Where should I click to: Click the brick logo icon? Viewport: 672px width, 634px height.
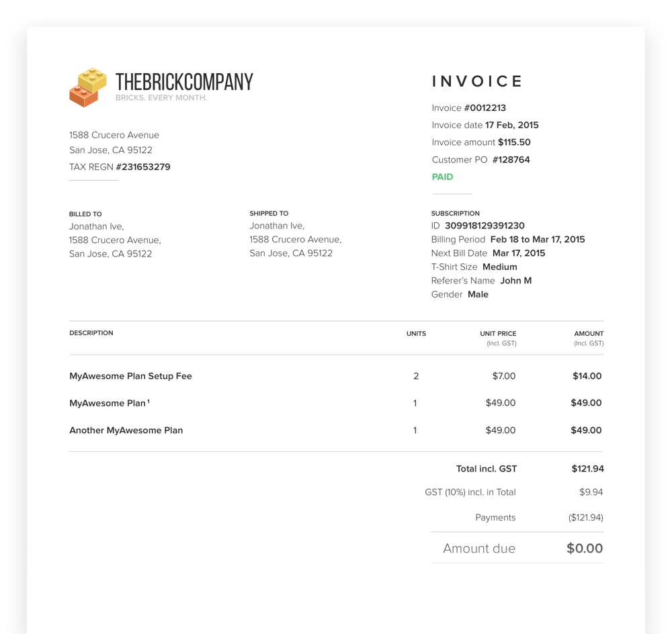coord(87,87)
